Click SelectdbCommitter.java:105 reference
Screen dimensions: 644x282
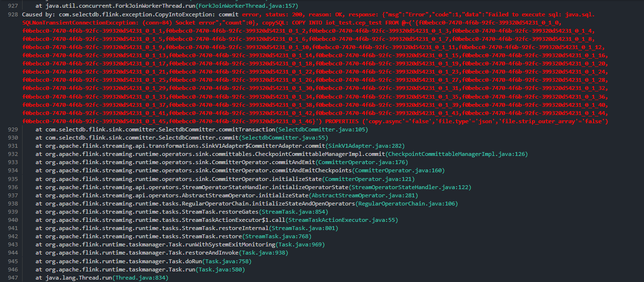pos(321,129)
